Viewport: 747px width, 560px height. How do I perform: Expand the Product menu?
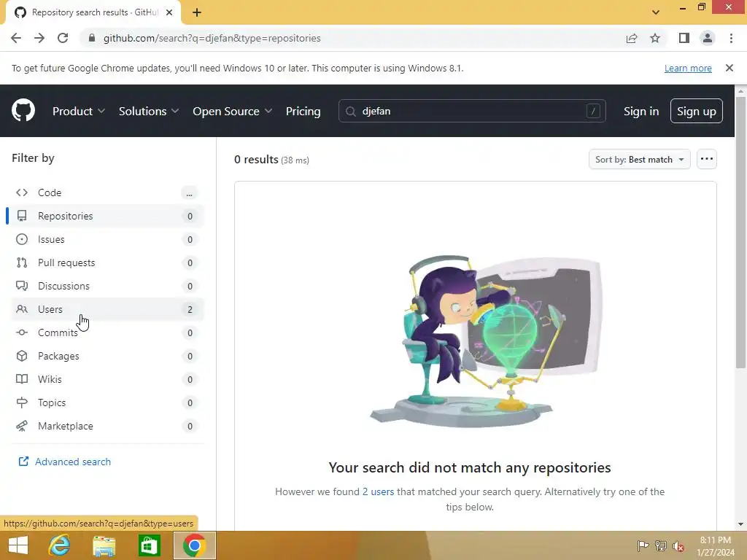click(x=79, y=112)
